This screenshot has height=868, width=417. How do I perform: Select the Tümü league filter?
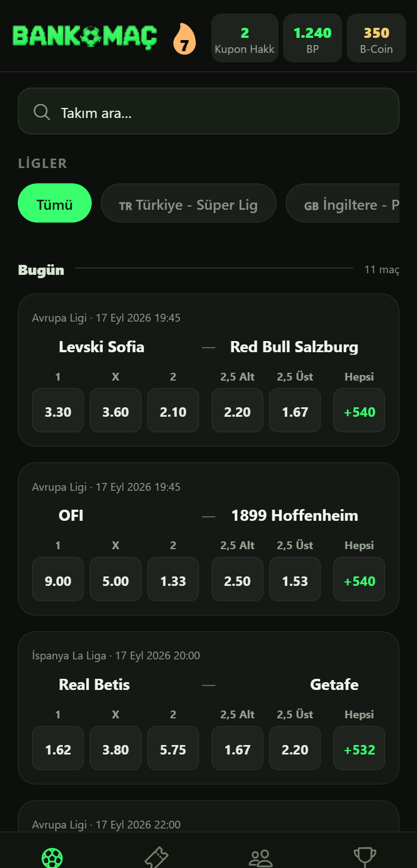pyautogui.click(x=54, y=203)
